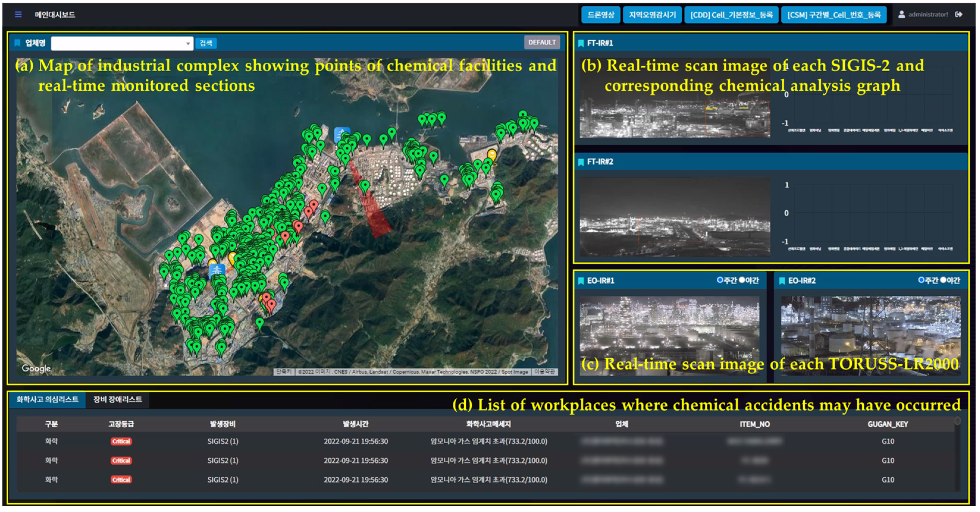Select the 화학사고 의심리스트 tab
The image size is (980, 512).
click(x=47, y=399)
